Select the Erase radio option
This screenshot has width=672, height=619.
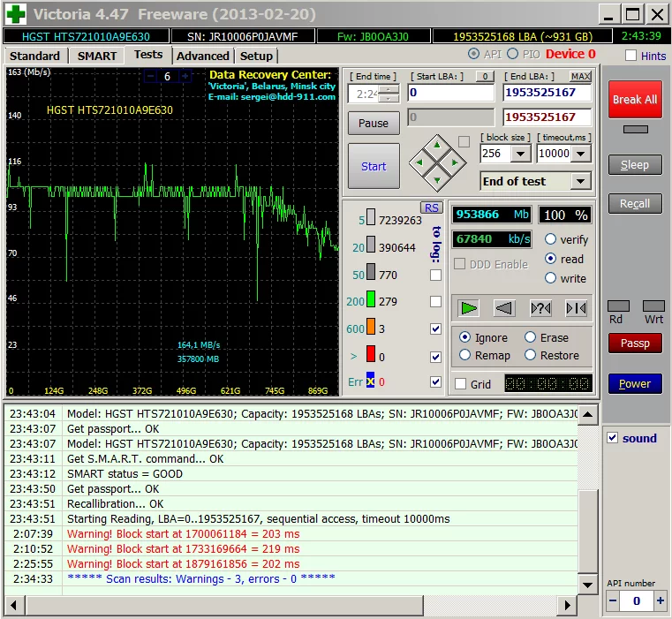530,337
